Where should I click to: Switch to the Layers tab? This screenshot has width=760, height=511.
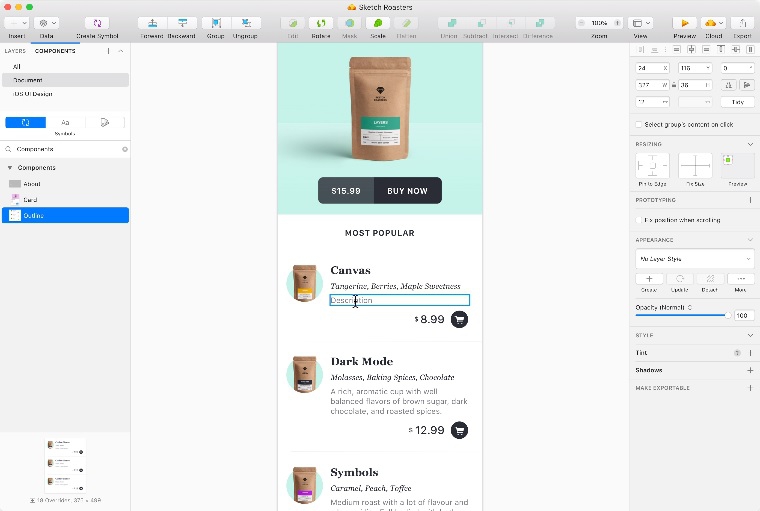pos(15,51)
